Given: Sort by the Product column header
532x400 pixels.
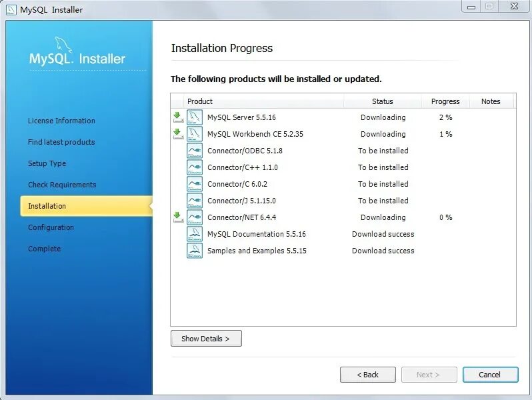Looking at the screenshot, I should (263, 101).
